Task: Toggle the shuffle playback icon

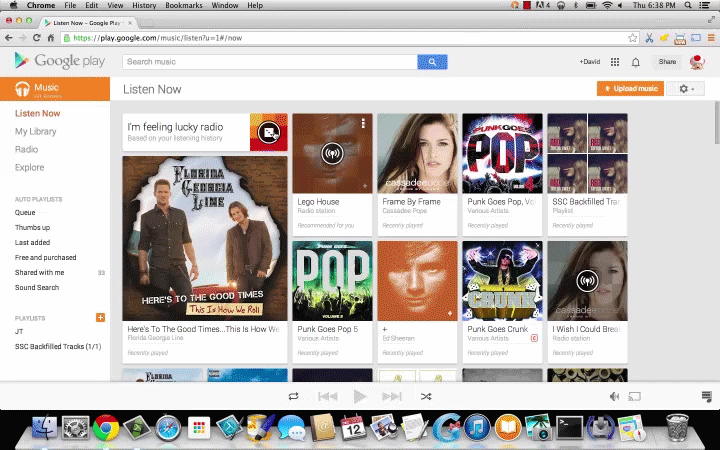Action: (x=426, y=396)
